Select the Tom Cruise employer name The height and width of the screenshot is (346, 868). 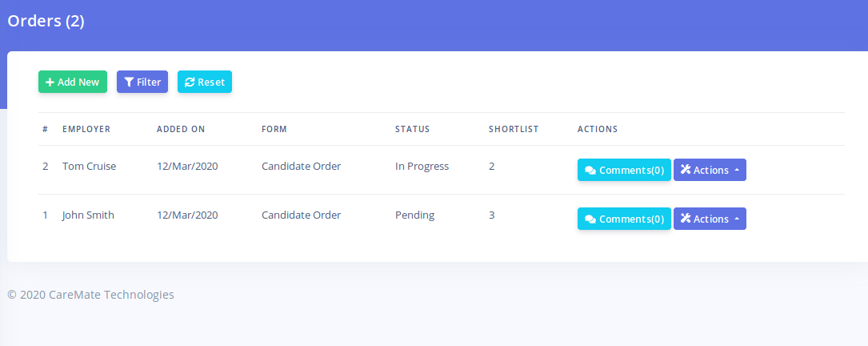(89, 167)
